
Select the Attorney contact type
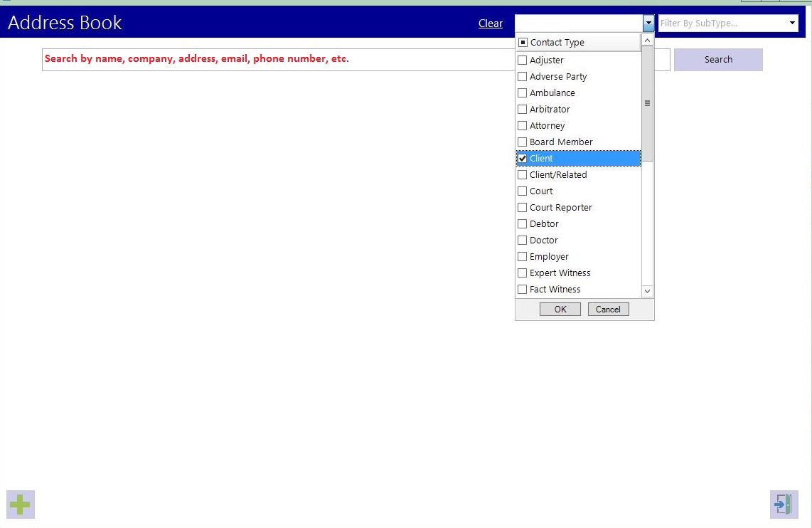523,125
